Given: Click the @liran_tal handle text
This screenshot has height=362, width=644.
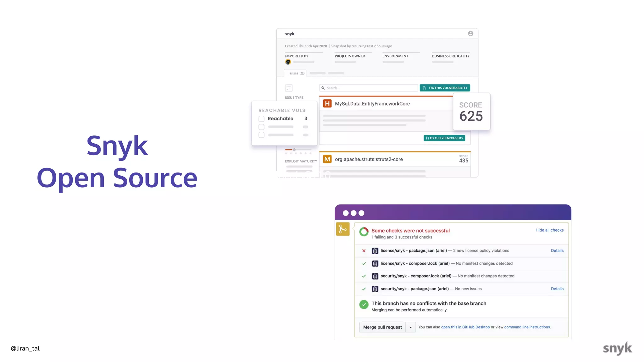Looking at the screenshot, I should tap(25, 348).
